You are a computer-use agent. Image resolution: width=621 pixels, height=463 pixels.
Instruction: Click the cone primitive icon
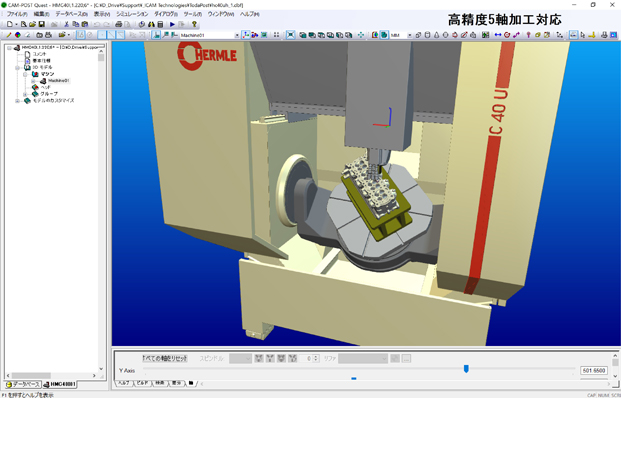[x=436, y=35]
